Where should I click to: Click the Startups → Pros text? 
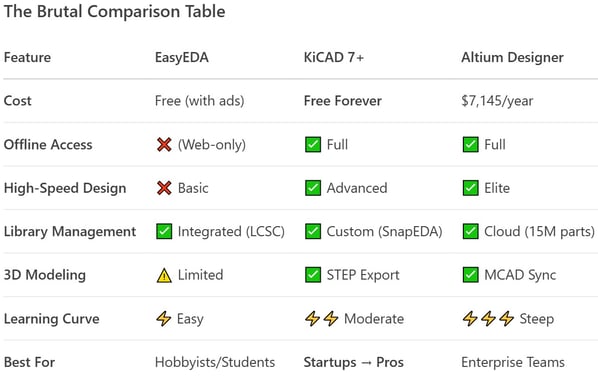click(354, 362)
